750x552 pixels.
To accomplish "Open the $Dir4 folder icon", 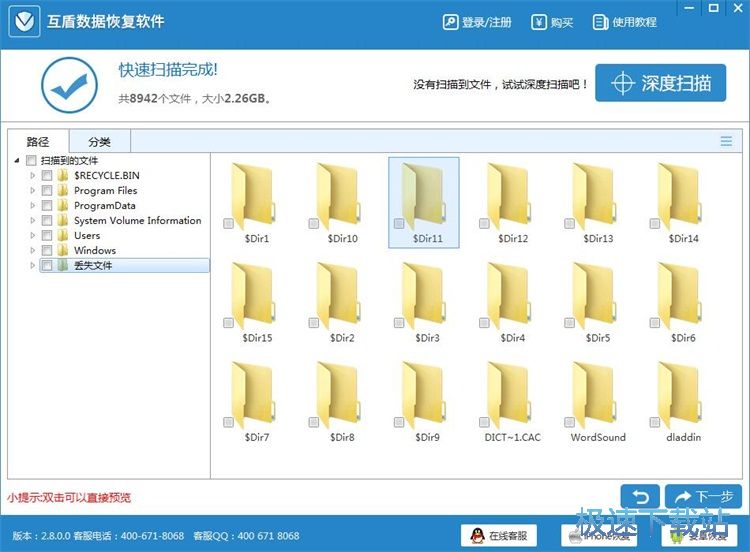I will 508,296.
